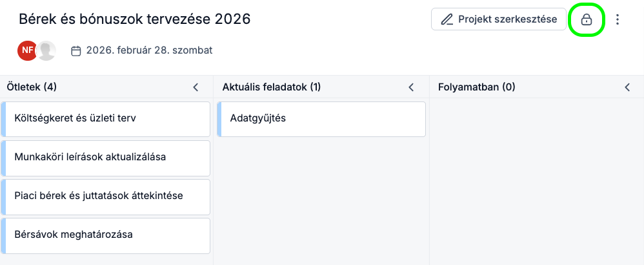Click the empty Folyamatban column area
The image size is (644, 265).
point(536,181)
